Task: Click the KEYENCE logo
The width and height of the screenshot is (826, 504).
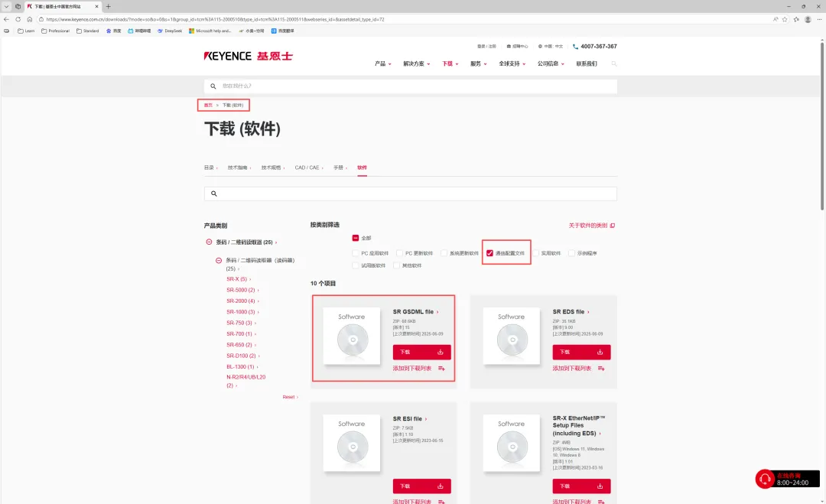Action: click(x=248, y=56)
